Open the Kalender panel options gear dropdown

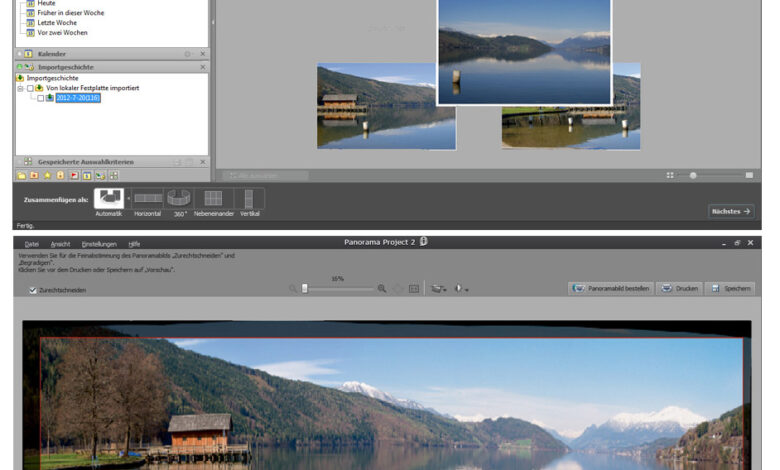click(188, 54)
